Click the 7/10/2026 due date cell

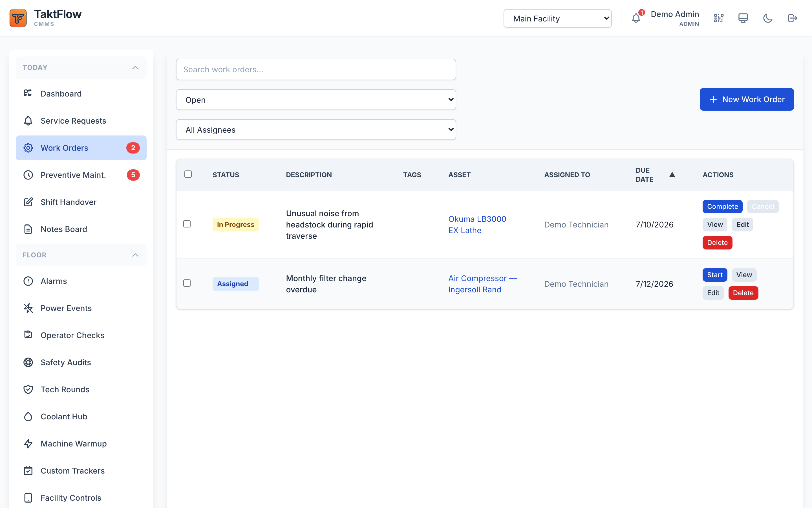[x=654, y=225]
